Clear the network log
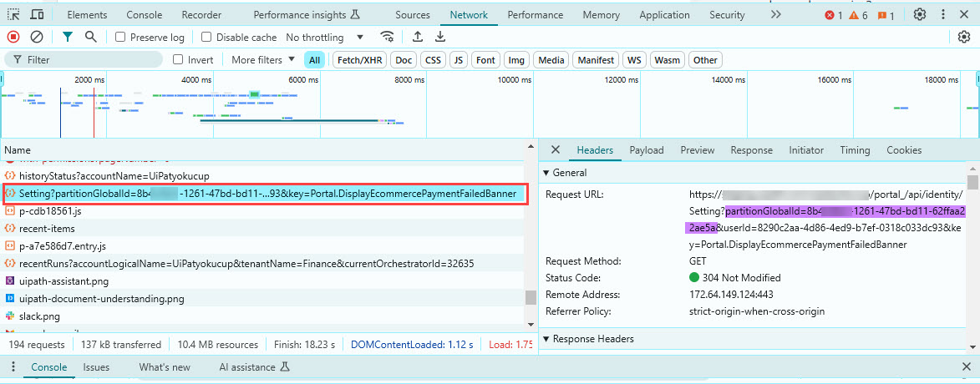 37,37
